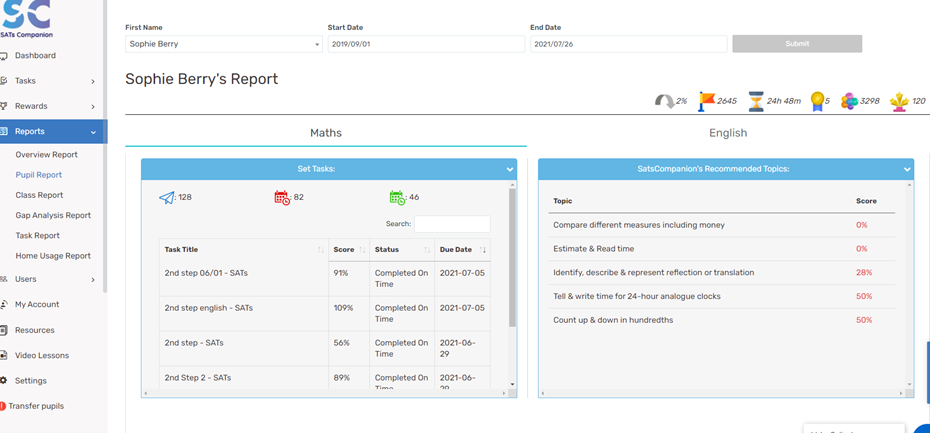Click the Video Lessons camera icon
The image size is (930, 433).
tap(3, 355)
